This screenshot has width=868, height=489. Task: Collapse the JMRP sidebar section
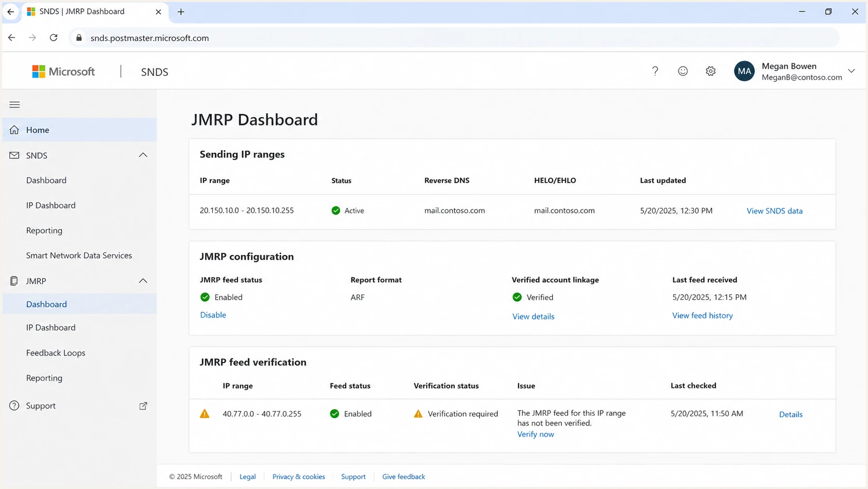click(x=143, y=281)
